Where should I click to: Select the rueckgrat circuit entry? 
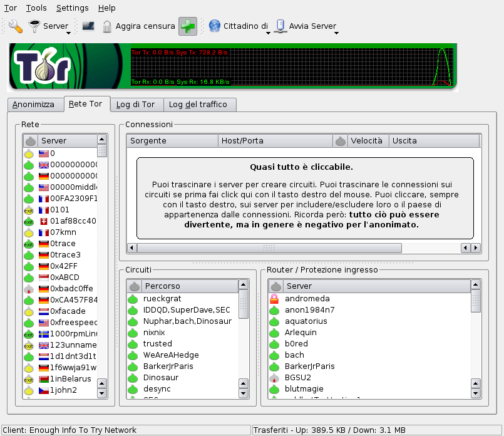162,299
